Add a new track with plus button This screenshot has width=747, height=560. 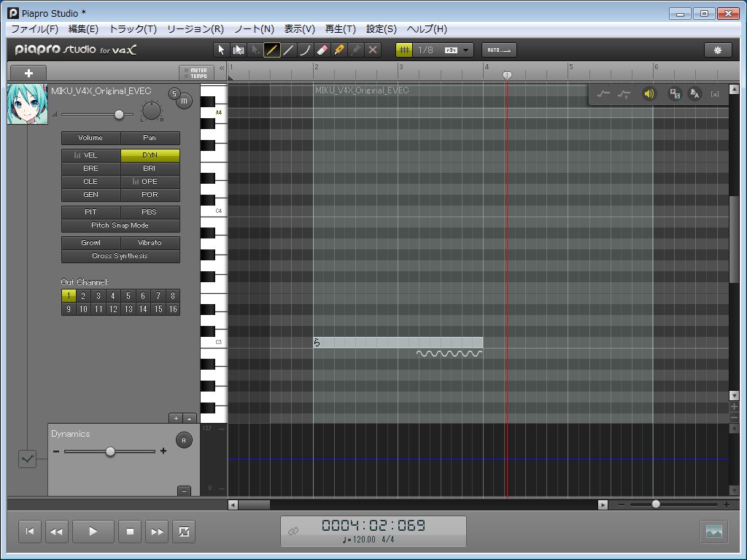[x=28, y=73]
